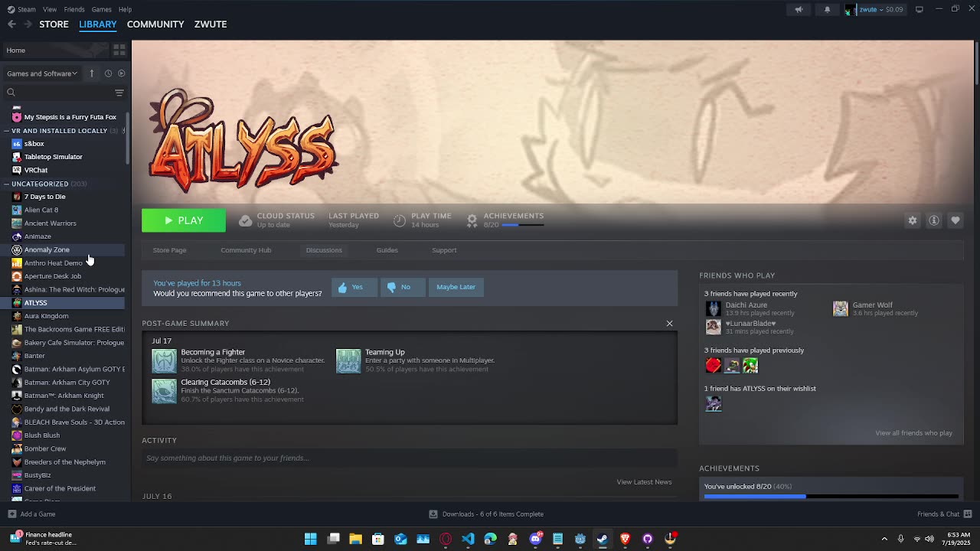This screenshot has height=551, width=980.
Task: Expand Games and Software dropdown
Action: [x=42, y=73]
